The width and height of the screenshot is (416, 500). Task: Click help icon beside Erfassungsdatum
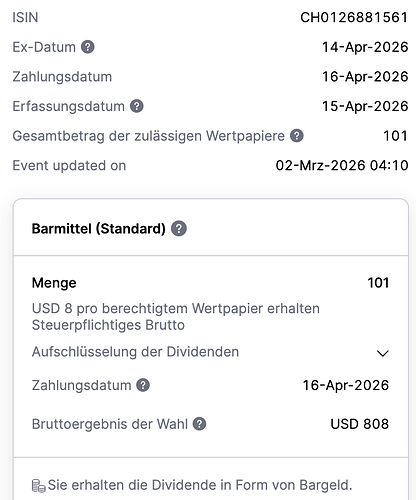[x=137, y=106]
